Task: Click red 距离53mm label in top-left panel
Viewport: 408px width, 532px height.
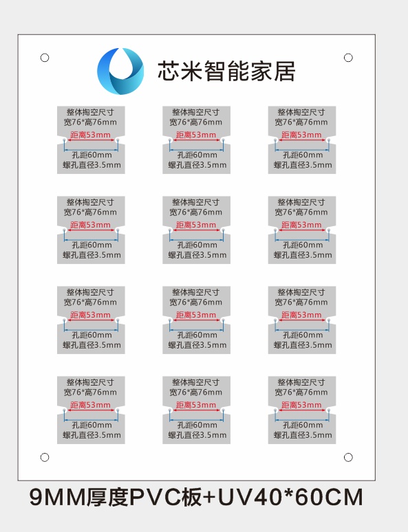Action: pyautogui.click(x=90, y=135)
